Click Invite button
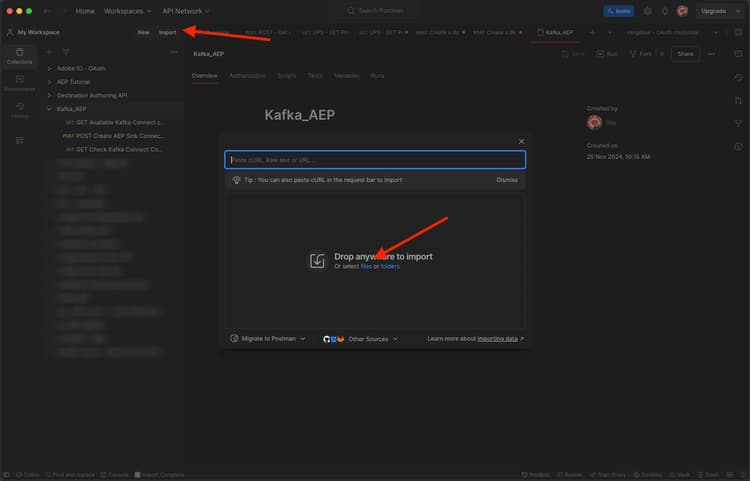This screenshot has height=481, width=750. (618, 11)
